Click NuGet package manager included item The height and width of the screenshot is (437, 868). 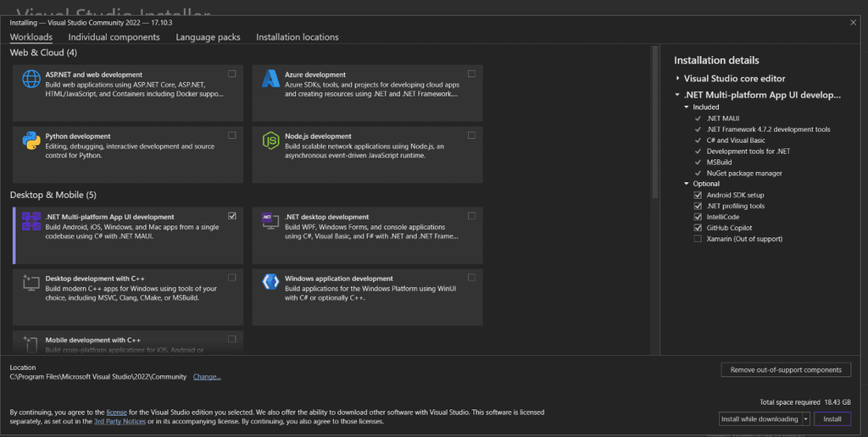pos(744,173)
